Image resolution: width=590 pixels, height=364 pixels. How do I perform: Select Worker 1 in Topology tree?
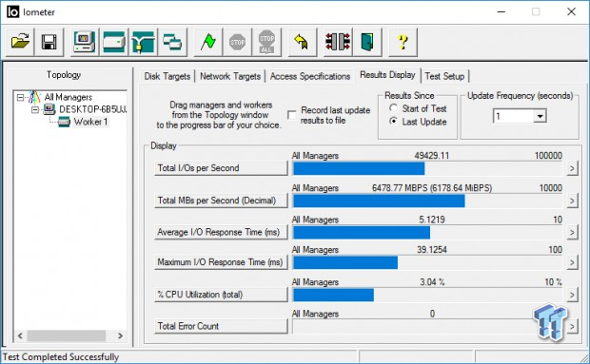90,122
